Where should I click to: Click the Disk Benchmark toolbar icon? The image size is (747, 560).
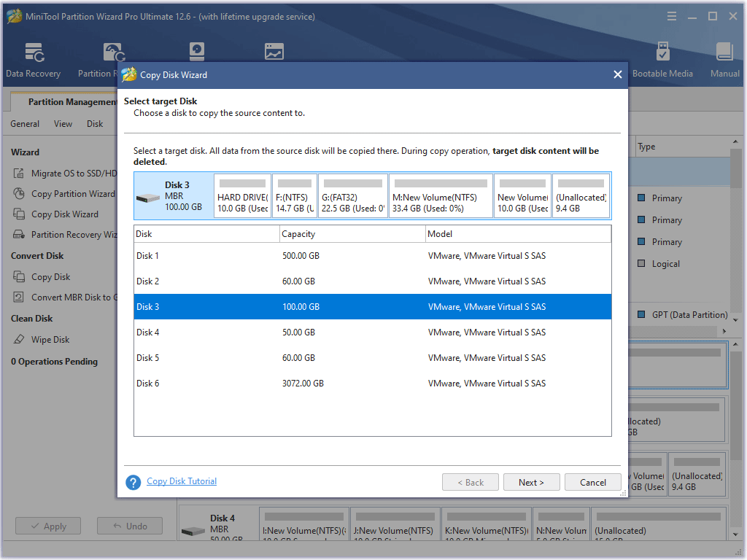point(197,52)
